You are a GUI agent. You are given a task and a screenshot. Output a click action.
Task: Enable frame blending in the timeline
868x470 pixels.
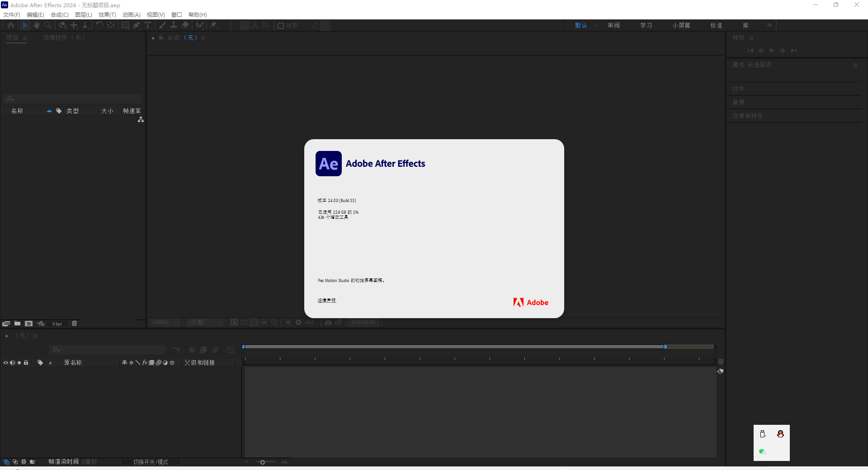click(203, 350)
